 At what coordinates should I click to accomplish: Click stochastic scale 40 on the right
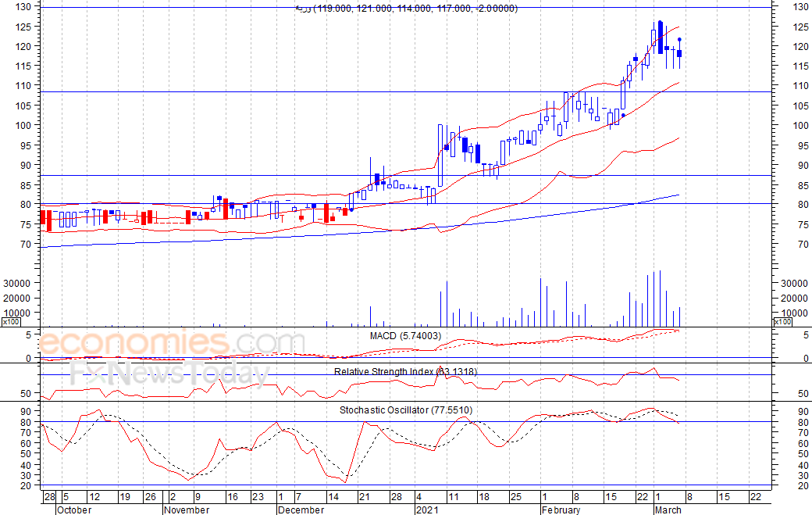point(803,465)
